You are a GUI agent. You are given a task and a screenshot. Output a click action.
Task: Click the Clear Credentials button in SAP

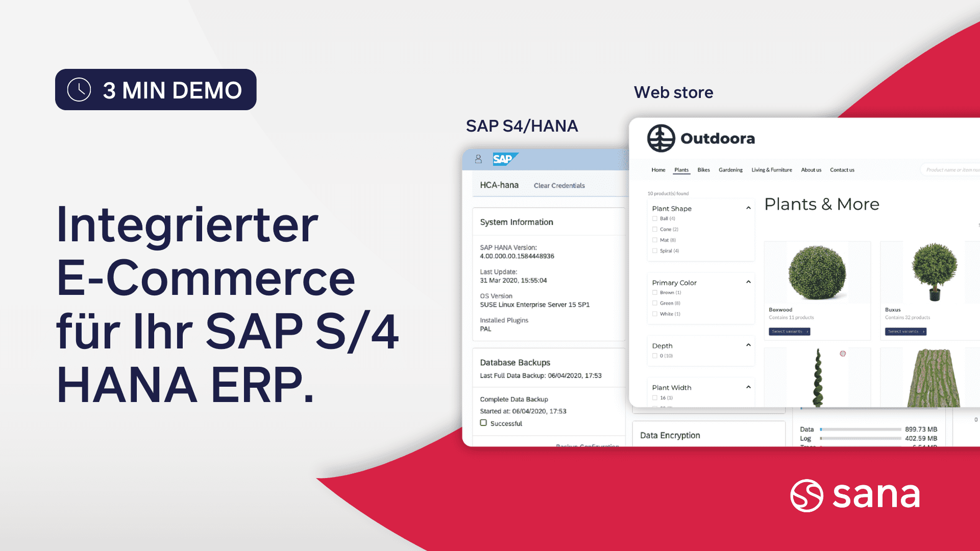click(x=559, y=185)
